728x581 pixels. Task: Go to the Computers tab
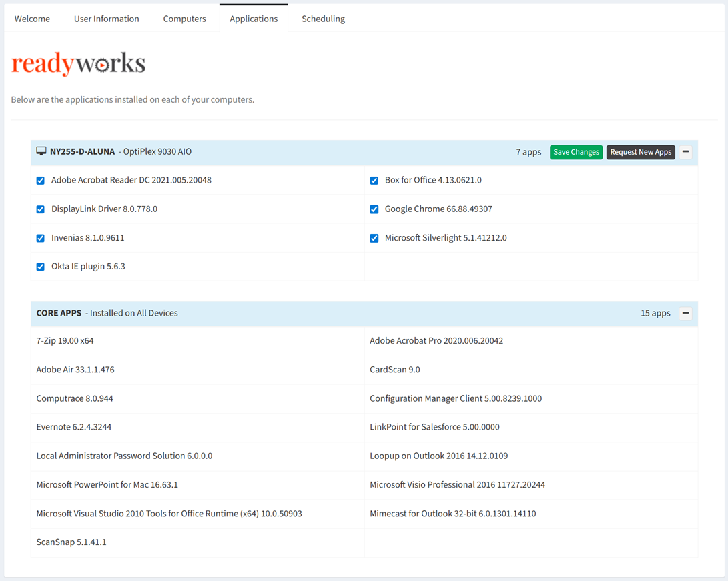184,19
